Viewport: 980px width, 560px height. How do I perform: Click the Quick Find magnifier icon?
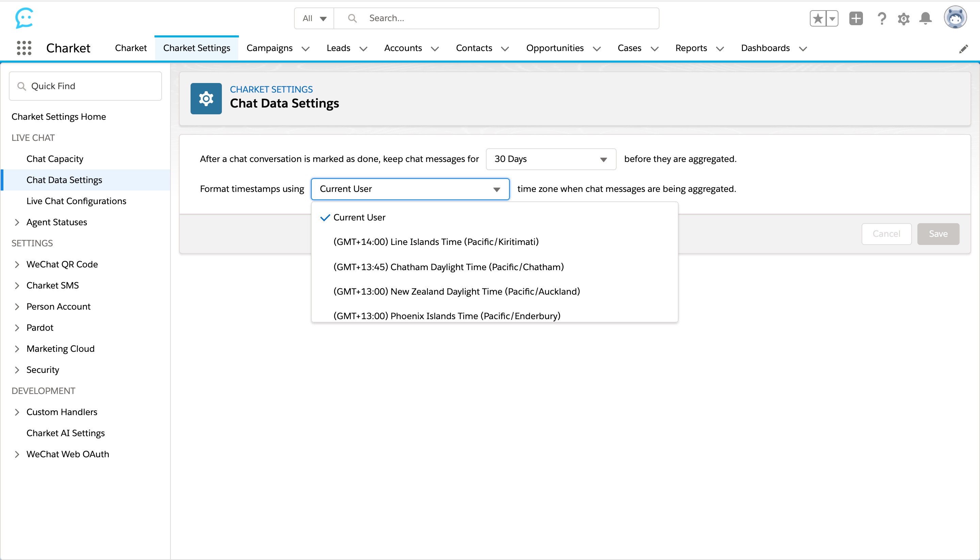[x=21, y=86]
